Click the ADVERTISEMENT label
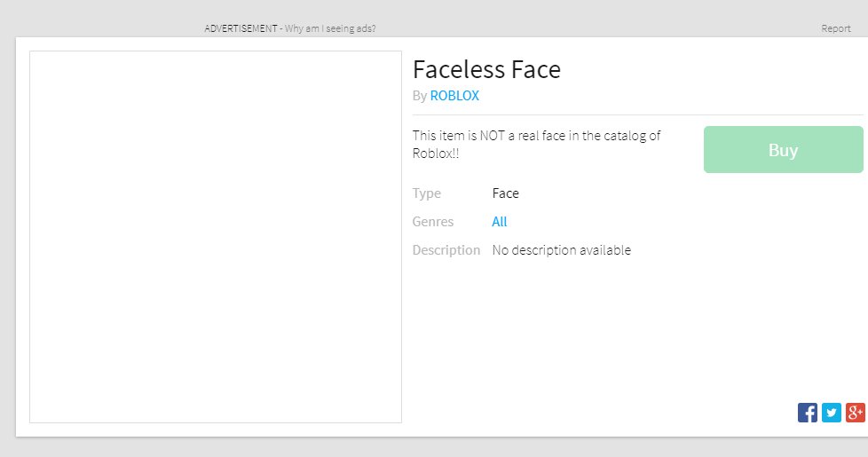 click(x=241, y=28)
